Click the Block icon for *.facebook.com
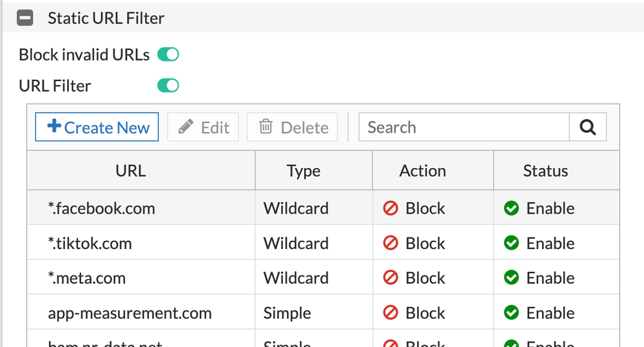This screenshot has height=347, width=644. click(x=391, y=209)
